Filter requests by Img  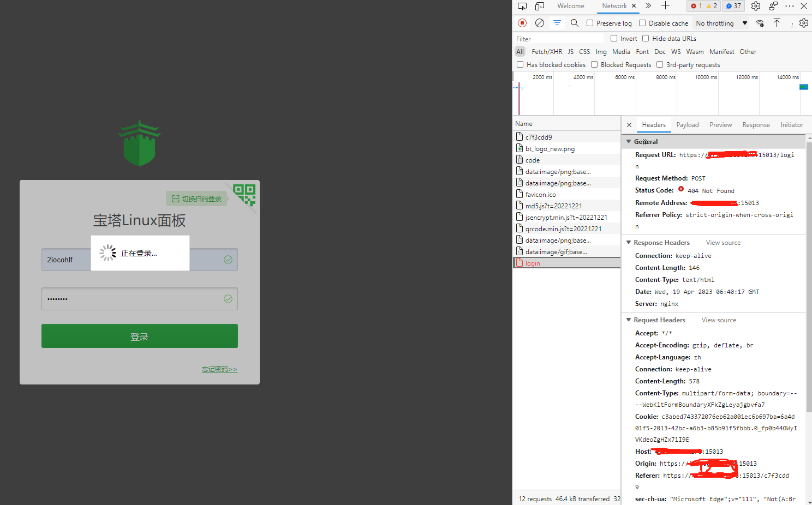[x=601, y=52]
